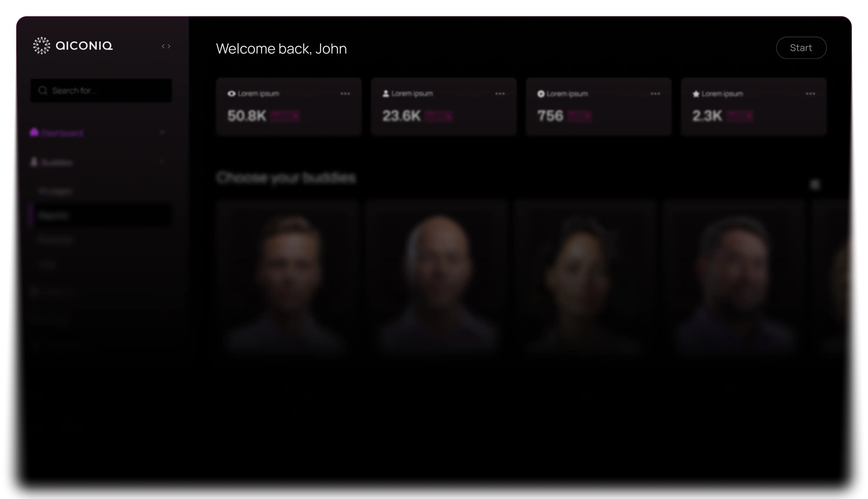Open the three-dots menu on 2.3K card

(x=811, y=94)
